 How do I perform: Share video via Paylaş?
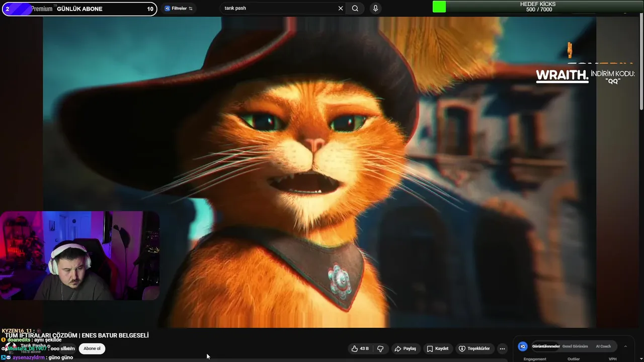pos(405,348)
